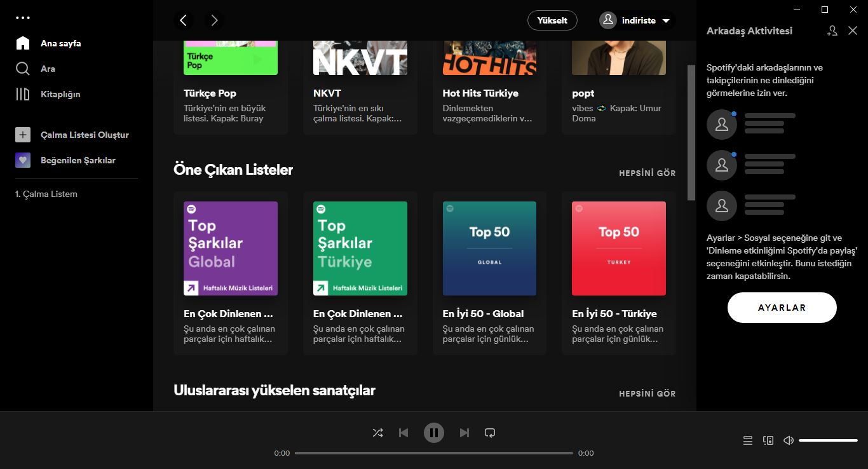The height and width of the screenshot is (469, 868).
Task: Click the Ana sayfa home icon
Action: 23,43
